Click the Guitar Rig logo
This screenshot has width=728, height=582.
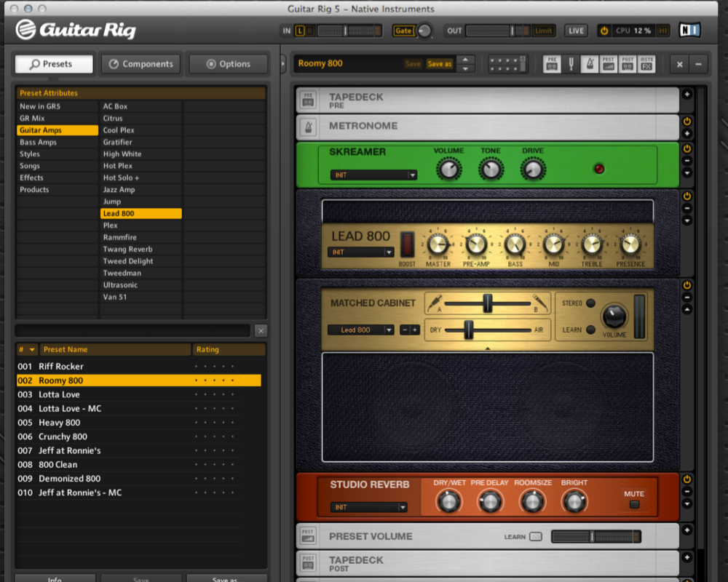click(76, 30)
